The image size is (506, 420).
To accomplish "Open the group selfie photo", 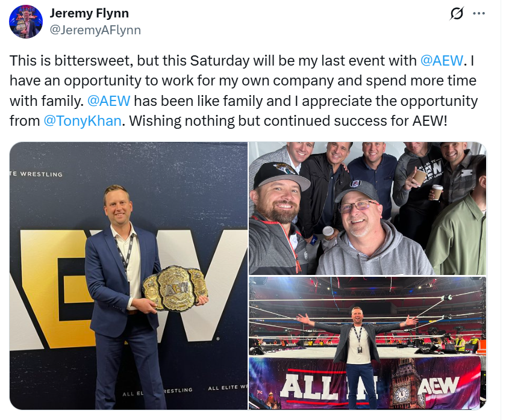I will coord(367,208).
